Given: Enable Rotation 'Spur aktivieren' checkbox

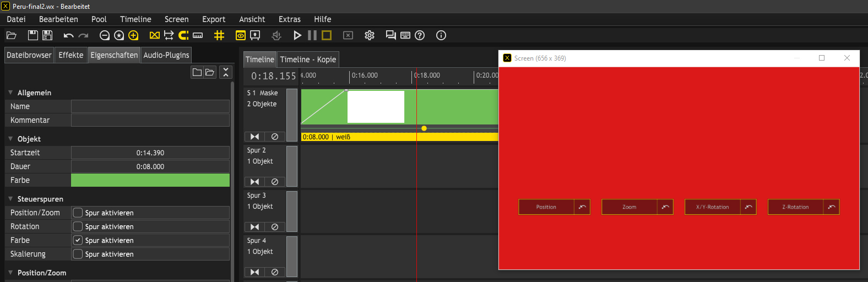Looking at the screenshot, I should pyautogui.click(x=78, y=226).
